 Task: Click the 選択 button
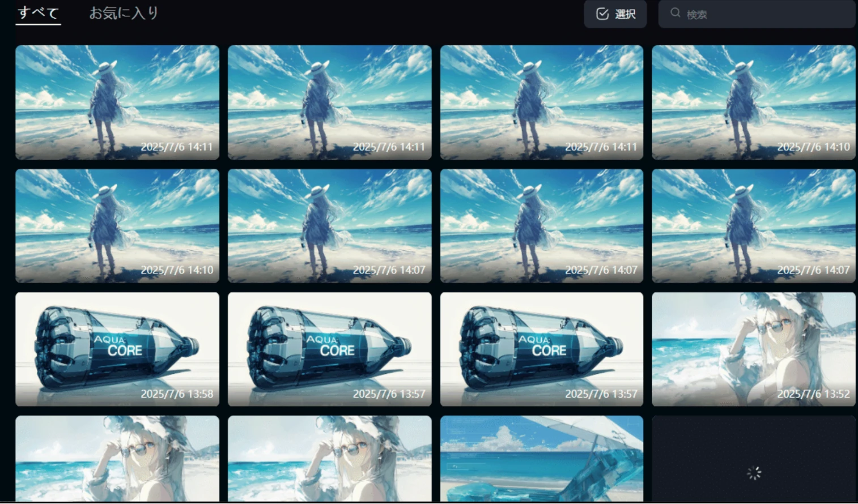[615, 14]
